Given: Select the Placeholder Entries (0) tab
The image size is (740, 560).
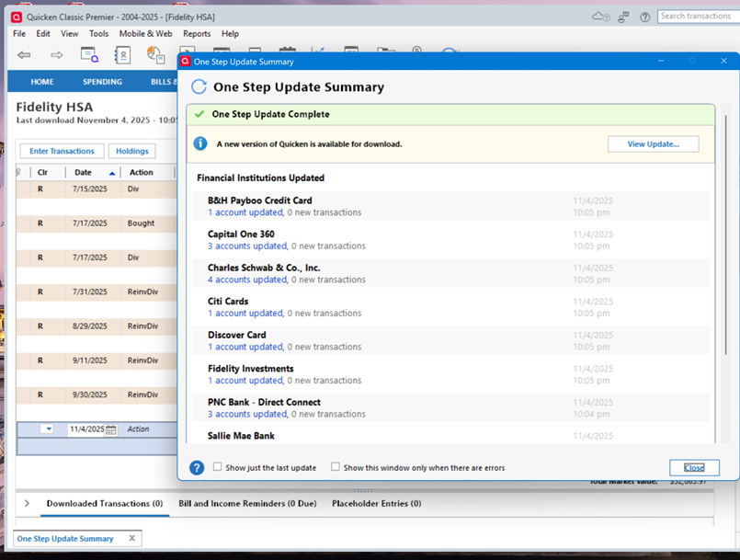Looking at the screenshot, I should (x=377, y=503).
